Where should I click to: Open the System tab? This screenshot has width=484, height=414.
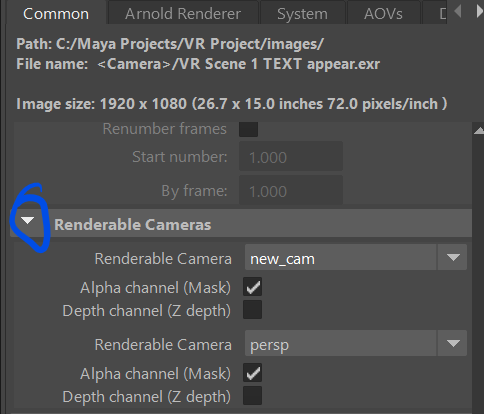(302, 13)
